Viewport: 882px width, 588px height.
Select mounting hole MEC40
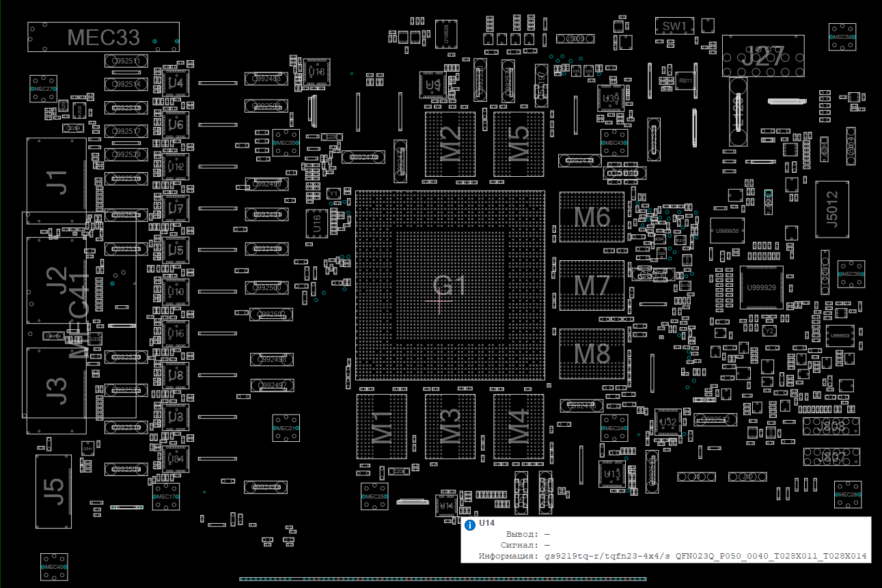(x=53, y=567)
